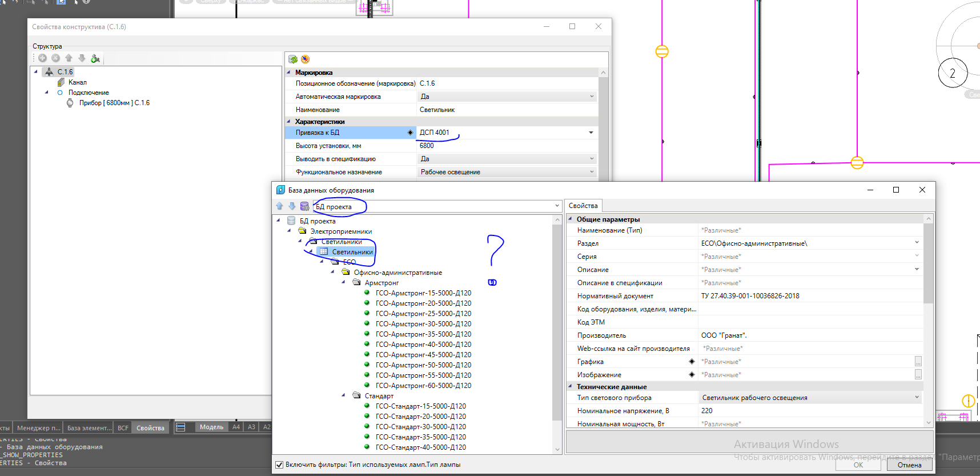Open the Выводить в спецификацию dropdown

[x=592, y=159]
